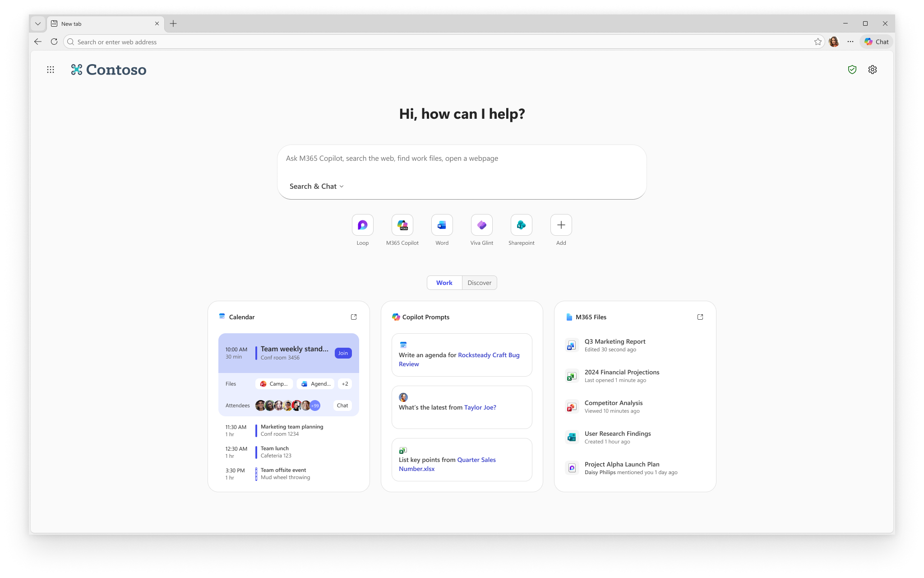Image resolution: width=924 pixels, height=578 pixels.
Task: View the +99 more attendees badge
Action: click(315, 406)
